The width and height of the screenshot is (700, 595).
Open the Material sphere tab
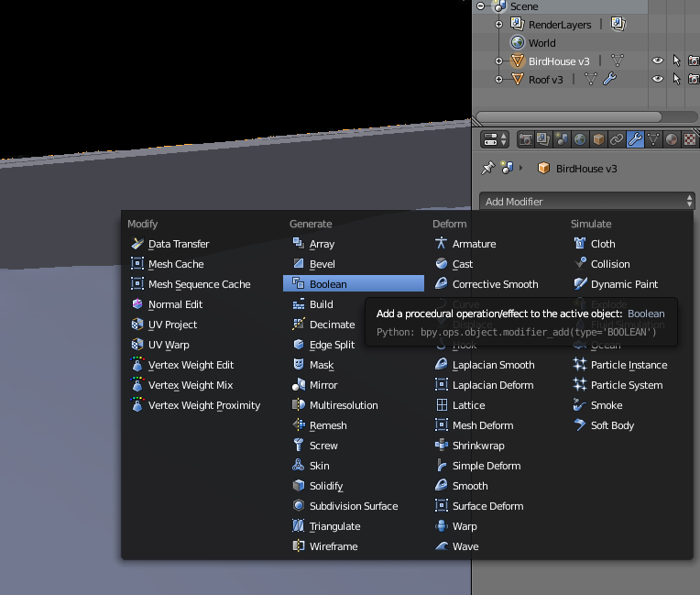pos(672,139)
